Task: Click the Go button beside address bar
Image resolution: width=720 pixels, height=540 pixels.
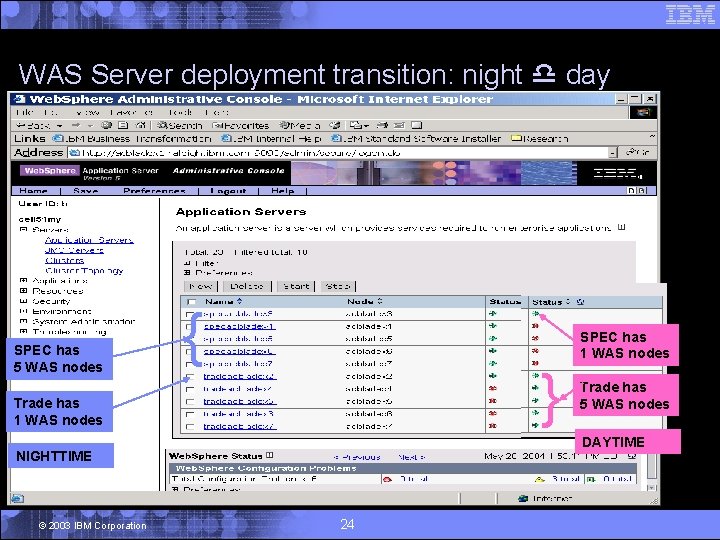Action: pos(637,152)
